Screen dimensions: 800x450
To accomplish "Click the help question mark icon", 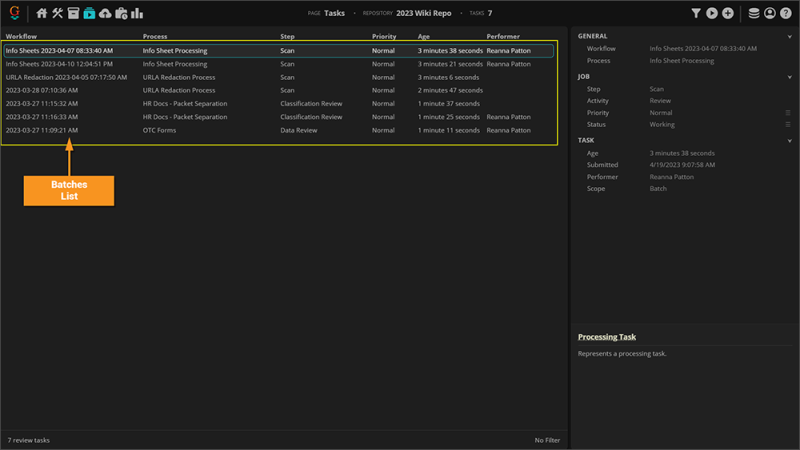I will 786,14.
